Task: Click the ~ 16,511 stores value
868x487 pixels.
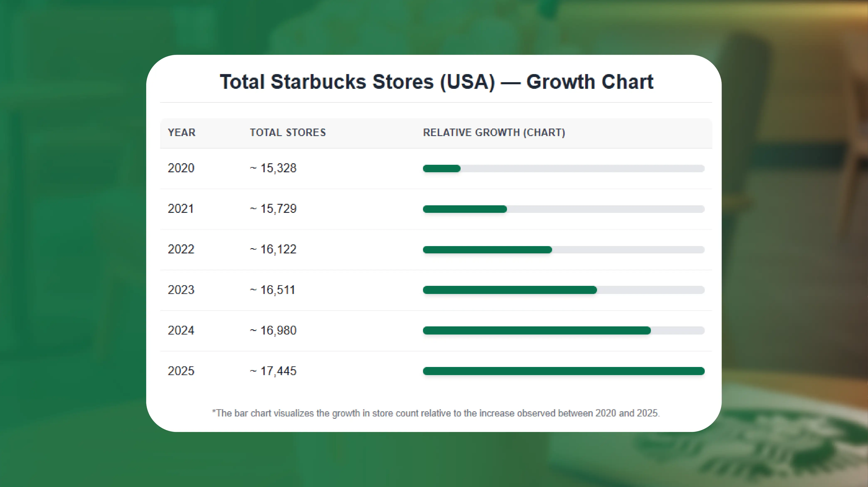Action: (273, 290)
